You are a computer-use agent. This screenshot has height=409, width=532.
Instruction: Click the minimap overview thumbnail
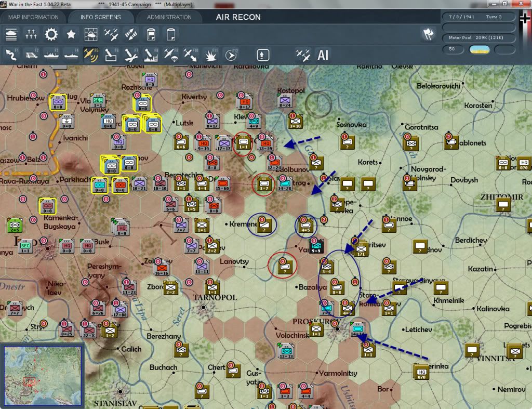(x=43, y=375)
